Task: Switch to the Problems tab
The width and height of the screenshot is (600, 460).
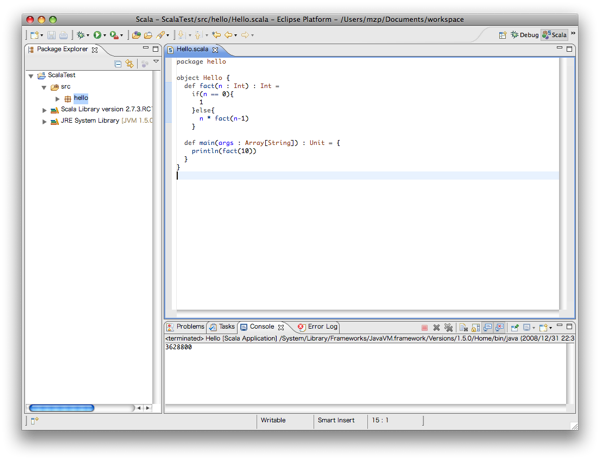Action: point(186,327)
